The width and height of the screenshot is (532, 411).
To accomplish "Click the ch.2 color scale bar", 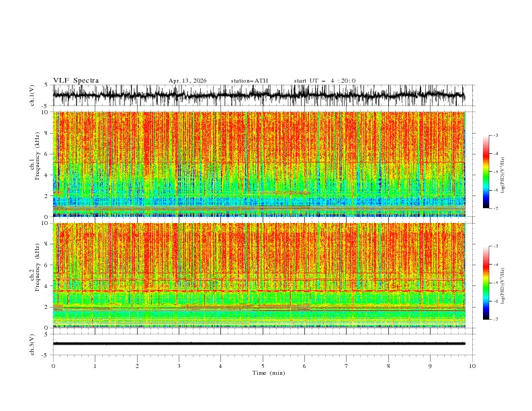I will click(486, 283).
